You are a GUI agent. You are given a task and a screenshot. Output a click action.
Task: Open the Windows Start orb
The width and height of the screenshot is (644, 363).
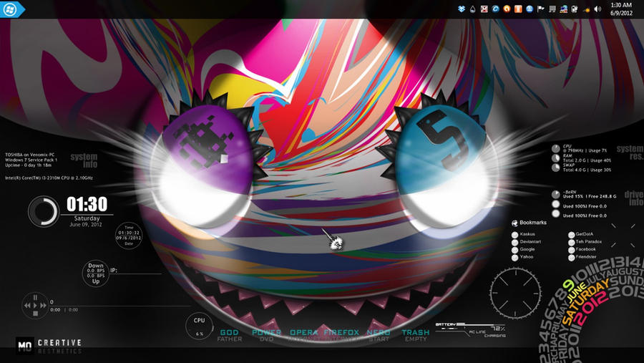click(10, 9)
